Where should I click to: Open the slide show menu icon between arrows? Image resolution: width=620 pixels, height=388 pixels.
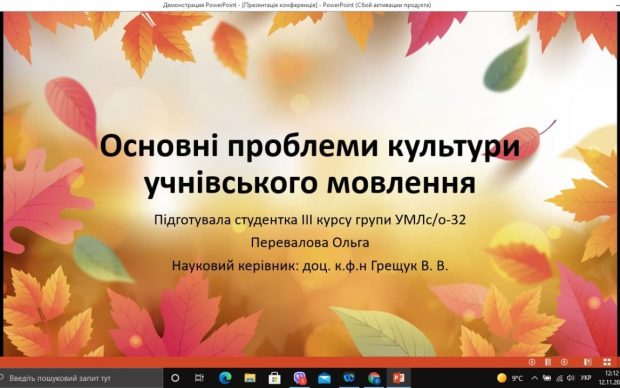coord(548,362)
